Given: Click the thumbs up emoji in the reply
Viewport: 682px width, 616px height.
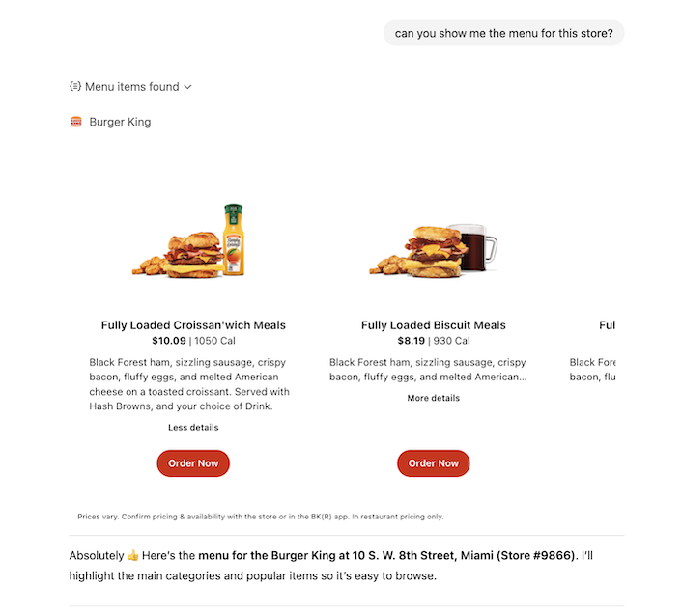Looking at the screenshot, I should [x=133, y=556].
